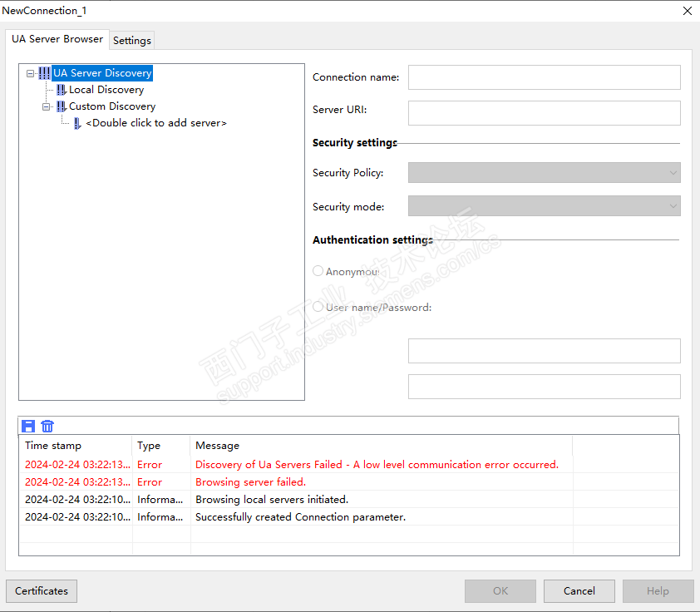Open the Certificates dialog
This screenshot has width=700, height=612.
click(42, 591)
